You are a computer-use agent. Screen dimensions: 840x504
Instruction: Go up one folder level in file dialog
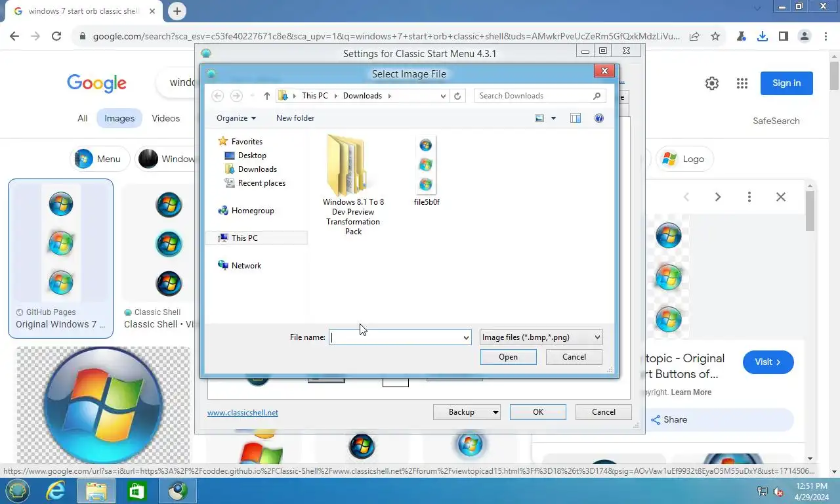pyautogui.click(x=266, y=96)
